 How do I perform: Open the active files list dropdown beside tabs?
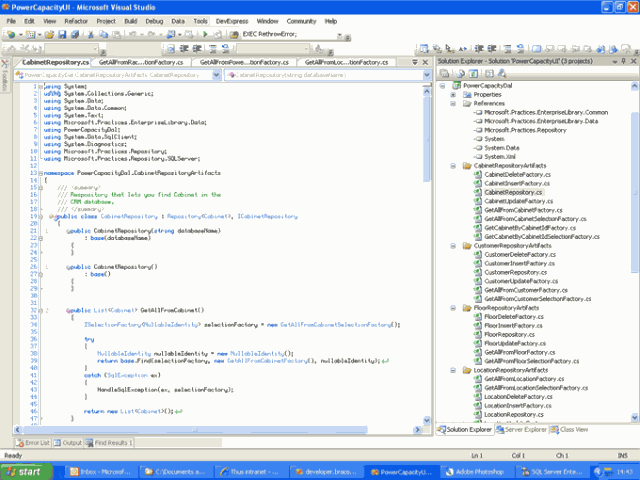(x=415, y=62)
